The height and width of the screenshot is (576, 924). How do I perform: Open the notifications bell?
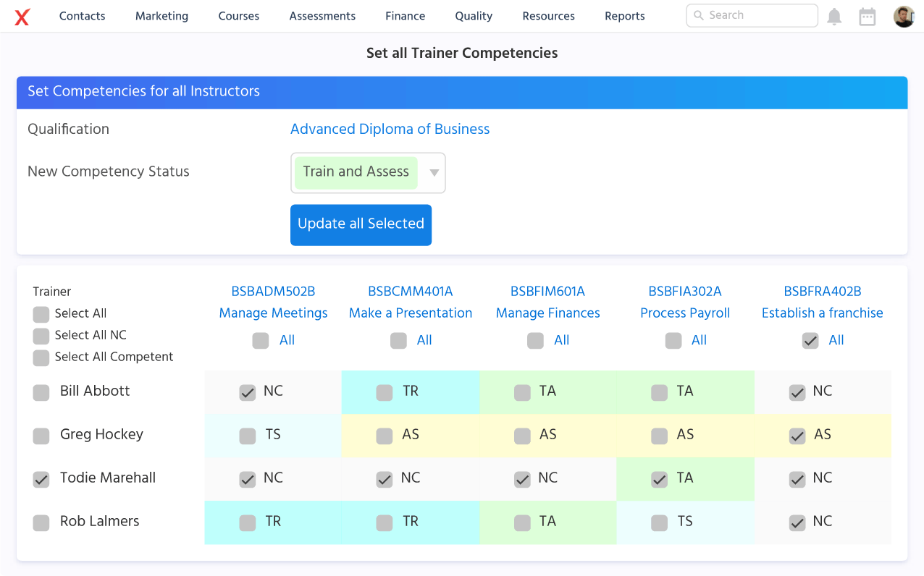833,16
